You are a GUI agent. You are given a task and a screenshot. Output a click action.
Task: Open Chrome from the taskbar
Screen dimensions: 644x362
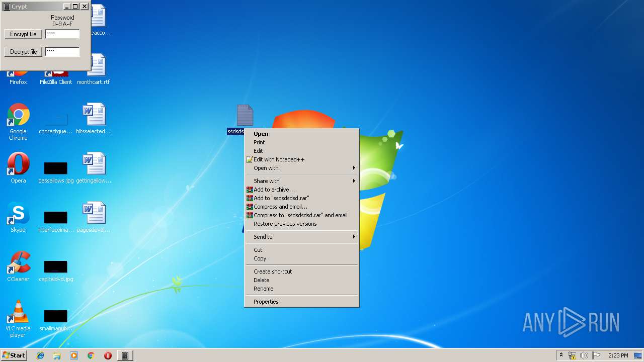click(x=91, y=355)
